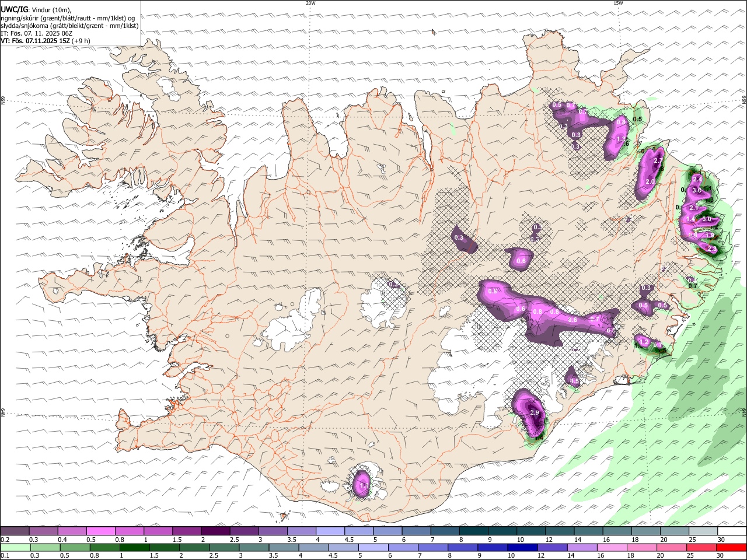The width and height of the screenshot is (747, 560).
Task: Click the 2.9 snowfall value in the southeast
Action: coord(535,412)
